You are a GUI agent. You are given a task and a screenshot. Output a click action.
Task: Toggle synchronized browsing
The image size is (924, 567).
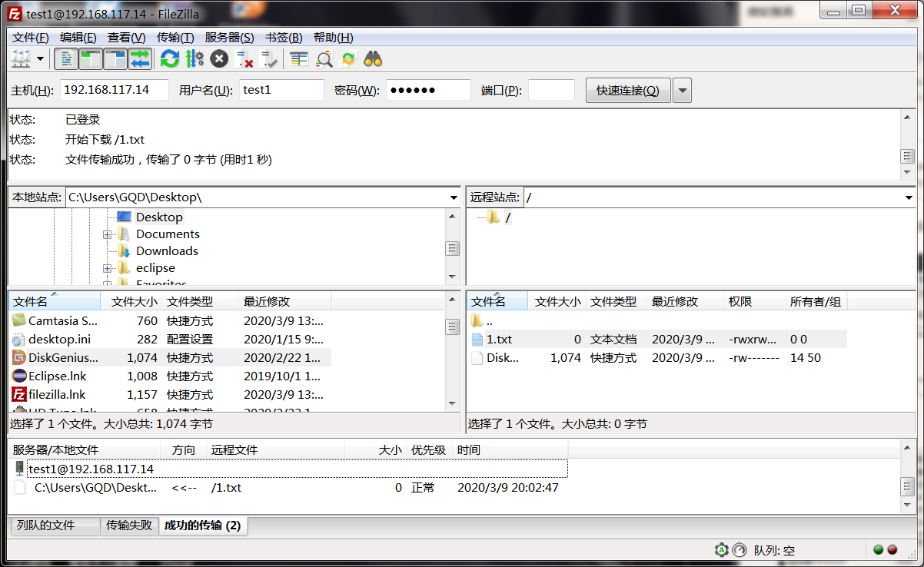[348, 58]
